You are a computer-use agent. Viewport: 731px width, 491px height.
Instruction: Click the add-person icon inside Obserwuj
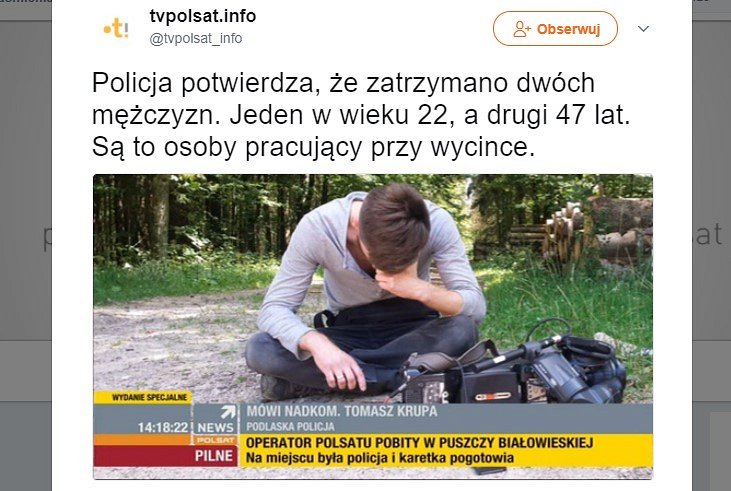click(x=522, y=29)
